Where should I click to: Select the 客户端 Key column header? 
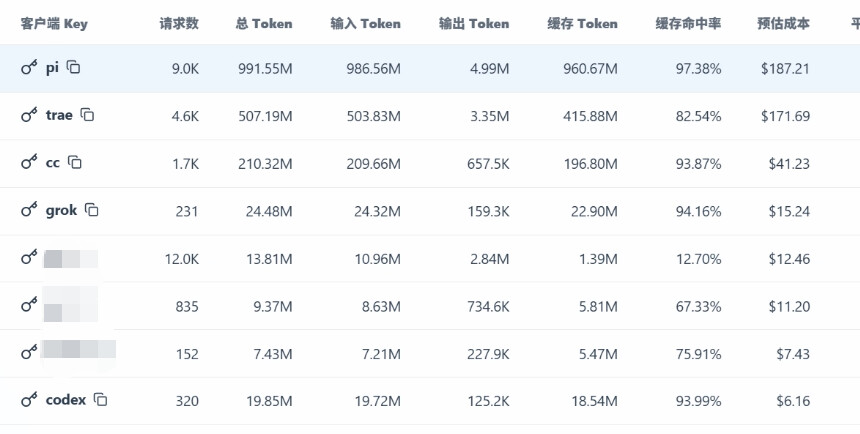point(54,24)
